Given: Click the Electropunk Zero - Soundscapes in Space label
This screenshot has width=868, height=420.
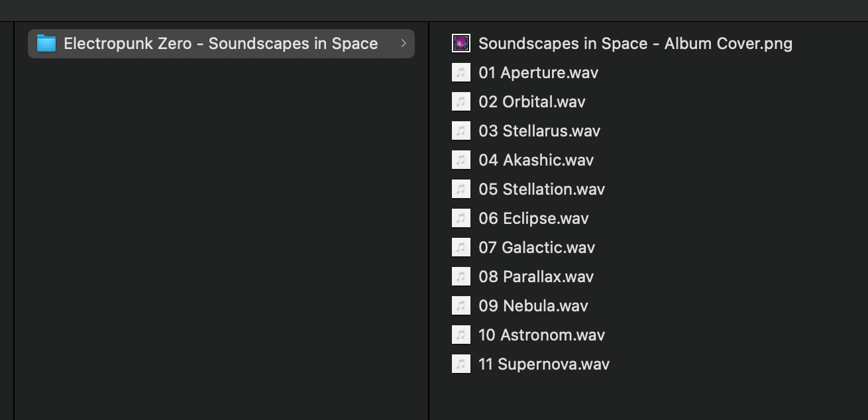Looking at the screenshot, I should pyautogui.click(x=221, y=44).
